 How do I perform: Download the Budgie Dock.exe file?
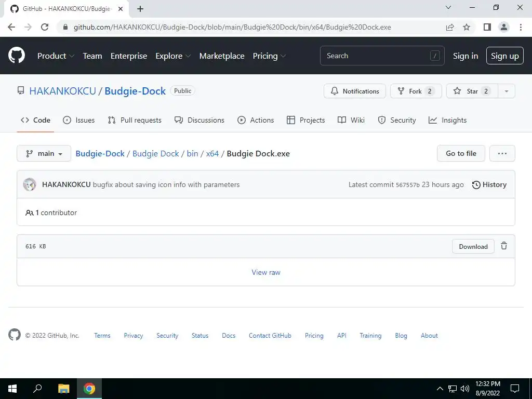pyautogui.click(x=473, y=246)
